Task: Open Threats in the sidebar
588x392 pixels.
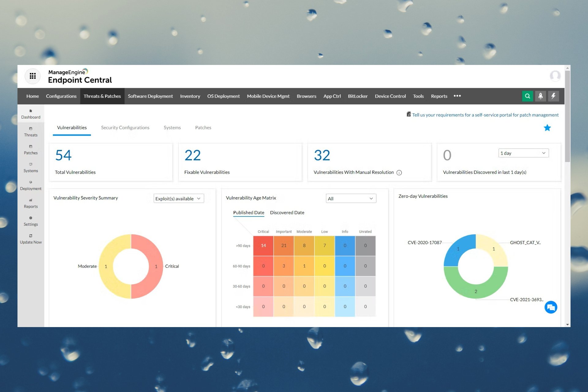Action: pyautogui.click(x=31, y=132)
